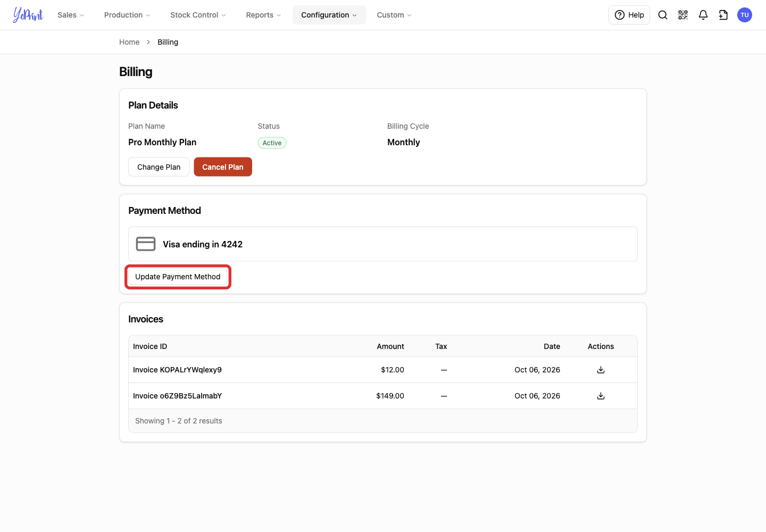Expand the Sales menu
This screenshot has height=532, width=766.
[71, 15]
